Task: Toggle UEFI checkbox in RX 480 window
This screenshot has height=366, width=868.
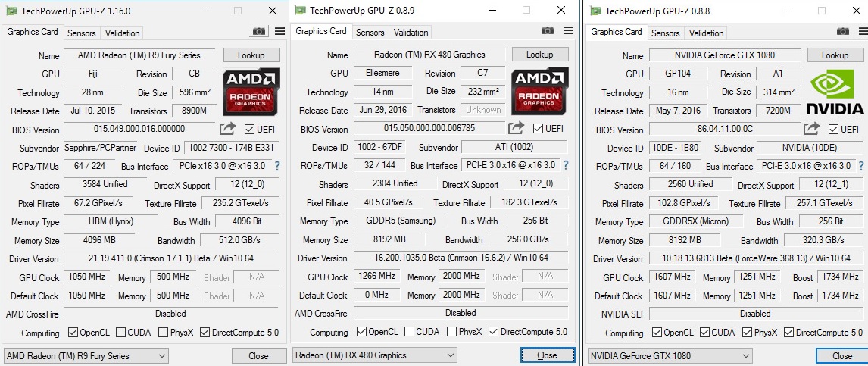Action: [x=538, y=129]
